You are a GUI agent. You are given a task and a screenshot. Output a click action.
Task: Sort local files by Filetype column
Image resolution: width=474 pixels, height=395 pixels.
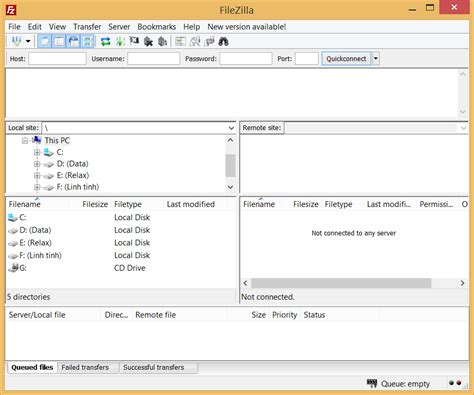tap(128, 204)
